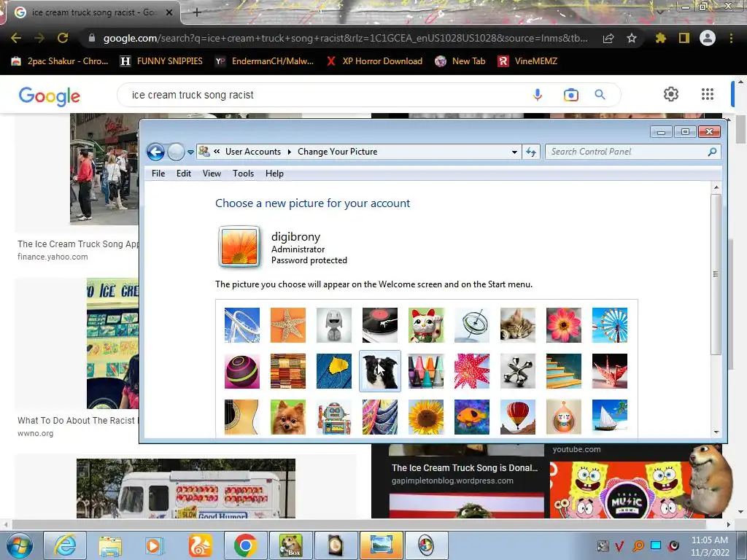
Task: Choose the sailboat beach picture
Action: click(610, 416)
